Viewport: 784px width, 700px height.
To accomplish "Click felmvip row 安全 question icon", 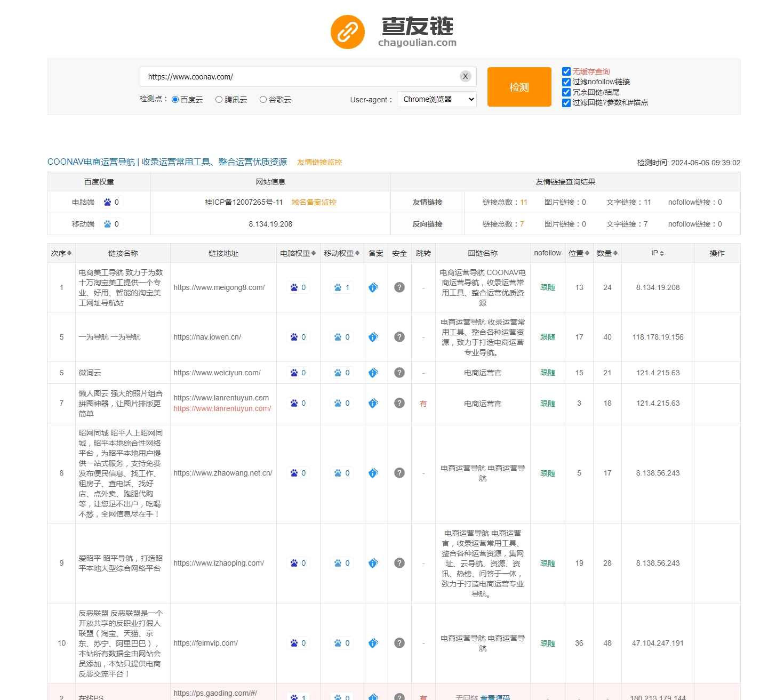I will tap(399, 643).
